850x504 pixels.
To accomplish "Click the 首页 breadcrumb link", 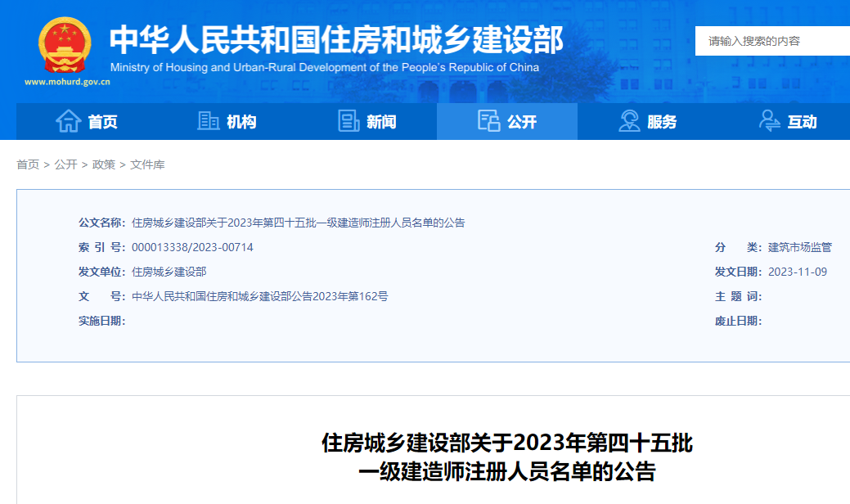I will coord(28,164).
